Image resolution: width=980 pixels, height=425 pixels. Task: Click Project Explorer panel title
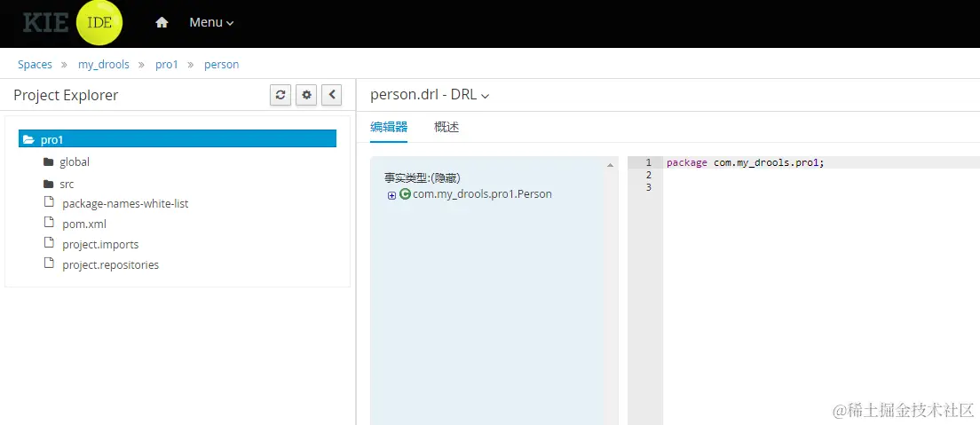click(66, 95)
